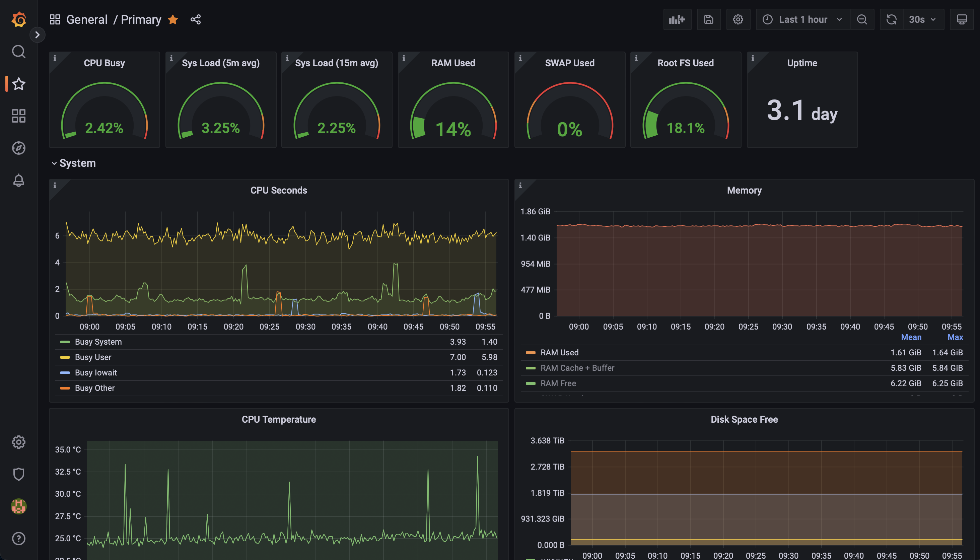The height and width of the screenshot is (560, 980).
Task: Toggle the Busy User series in legend
Action: (x=93, y=357)
